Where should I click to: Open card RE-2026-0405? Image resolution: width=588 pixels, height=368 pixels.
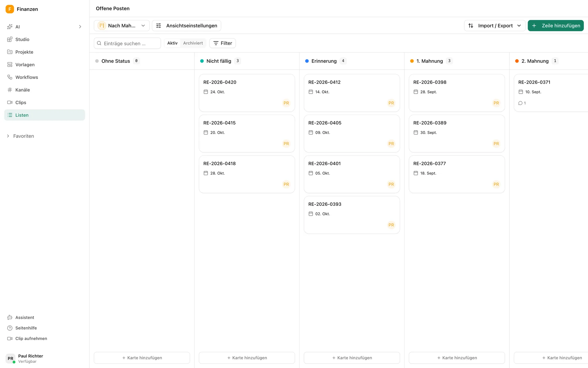point(352,134)
